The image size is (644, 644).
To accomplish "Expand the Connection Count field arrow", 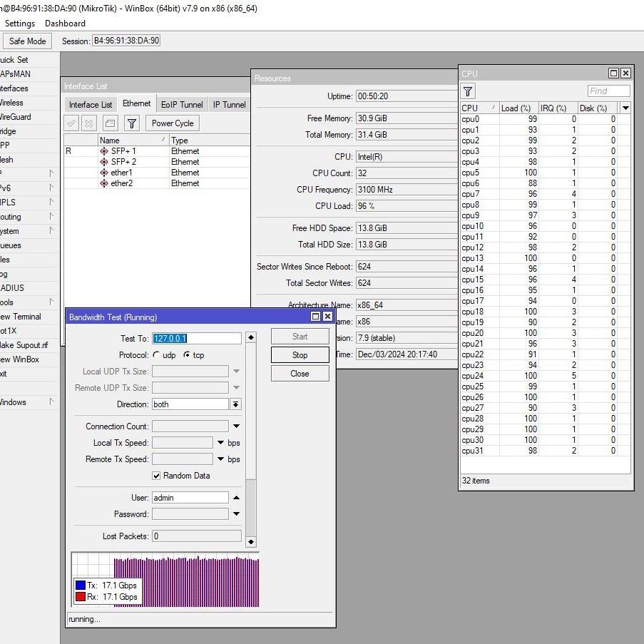I will [x=236, y=426].
